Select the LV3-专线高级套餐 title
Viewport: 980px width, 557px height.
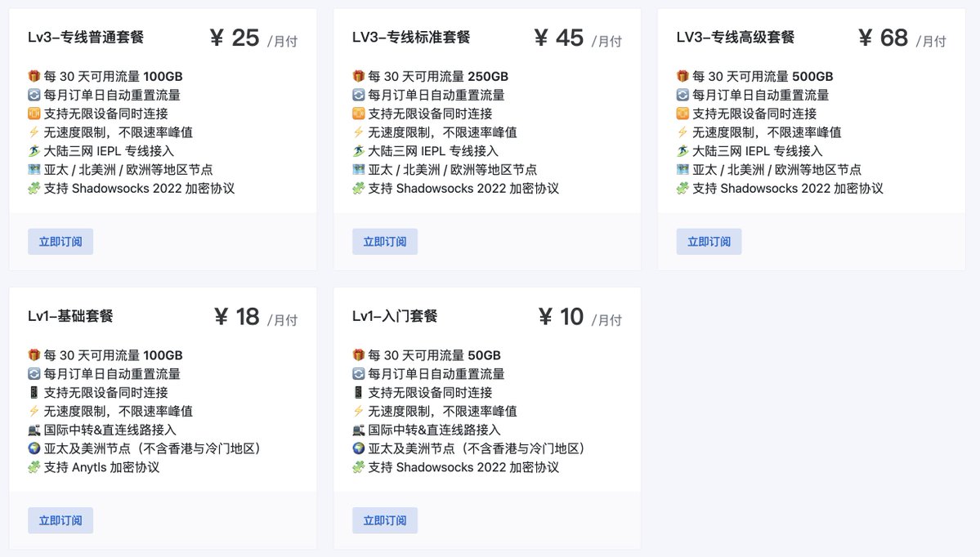[735, 38]
